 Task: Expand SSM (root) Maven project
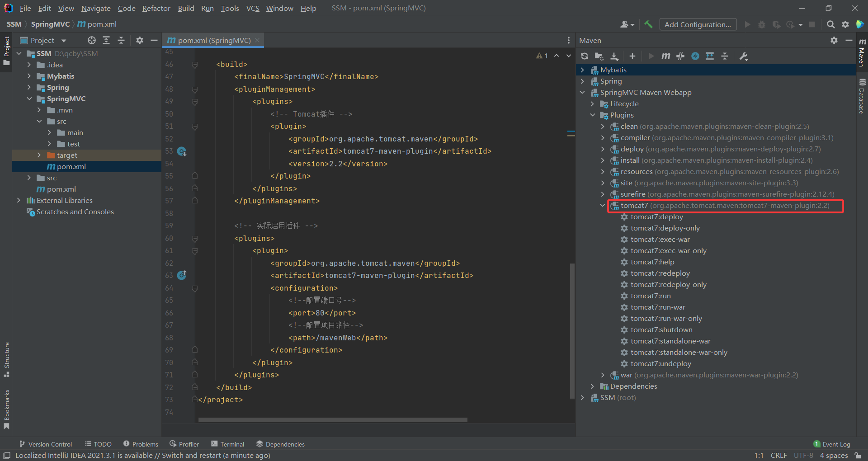click(x=582, y=398)
